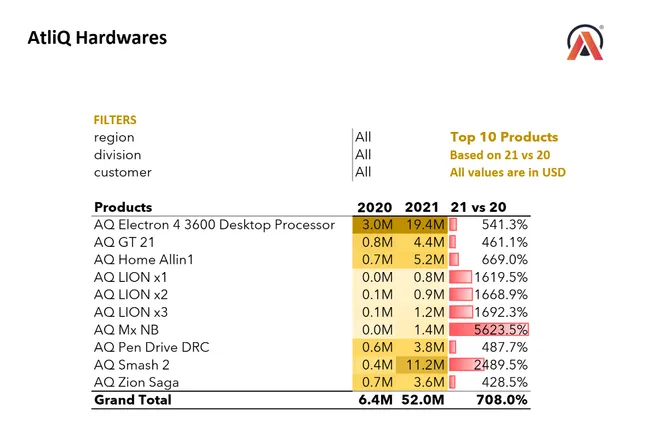
Task: Click the 2489.5% growth value
Action: click(x=501, y=365)
